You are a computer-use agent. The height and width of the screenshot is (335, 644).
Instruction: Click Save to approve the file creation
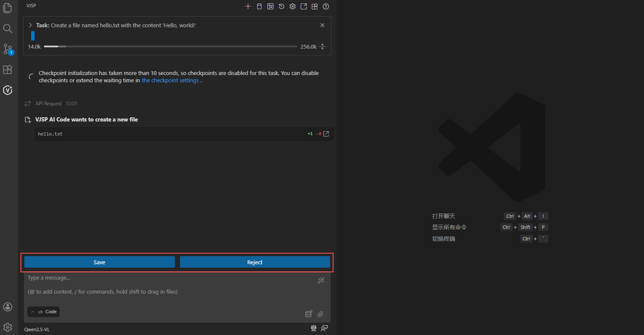pos(99,262)
